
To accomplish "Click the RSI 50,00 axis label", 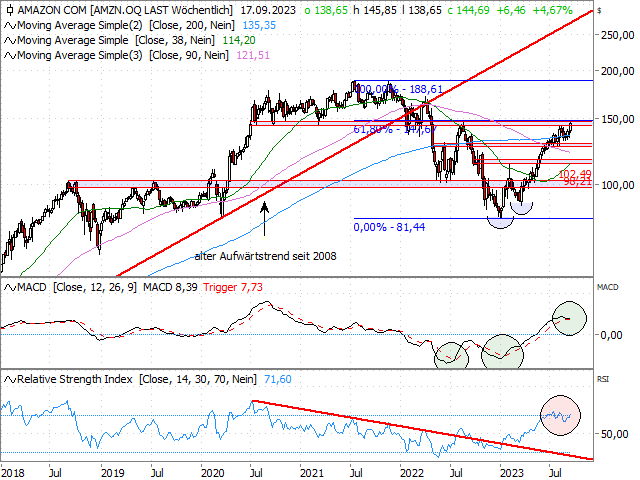I will pyautogui.click(x=615, y=434).
